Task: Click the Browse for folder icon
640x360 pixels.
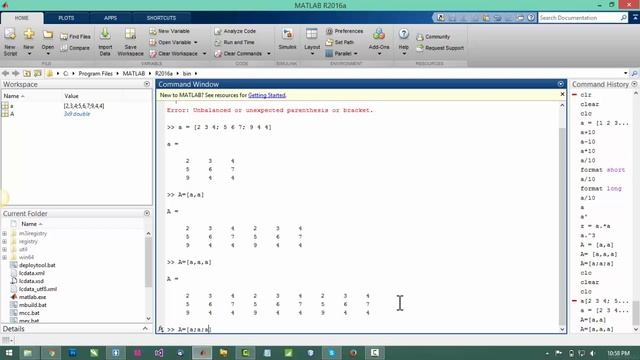Action: pos(38,73)
